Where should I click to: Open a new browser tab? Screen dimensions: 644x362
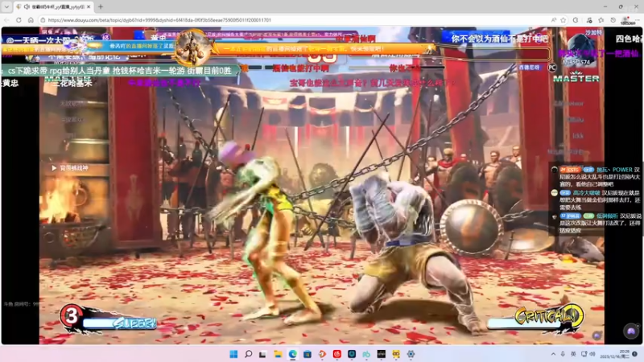click(101, 7)
